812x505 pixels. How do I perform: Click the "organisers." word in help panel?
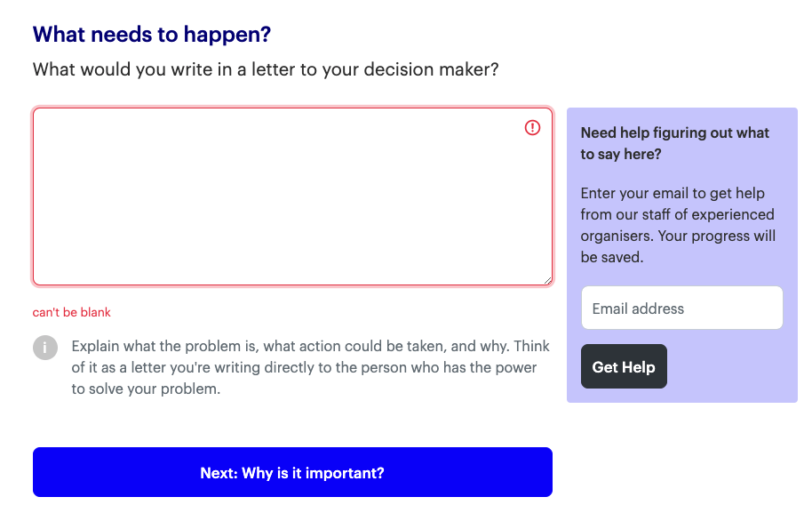coord(617,236)
